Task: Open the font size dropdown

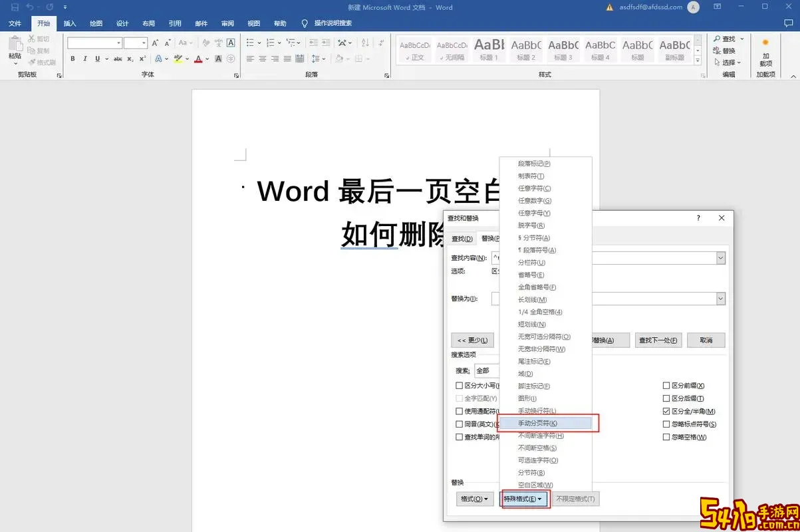Action: point(144,43)
